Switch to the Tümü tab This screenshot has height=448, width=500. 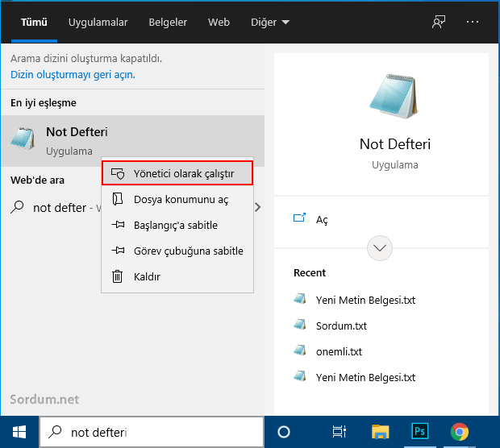pyautogui.click(x=34, y=23)
